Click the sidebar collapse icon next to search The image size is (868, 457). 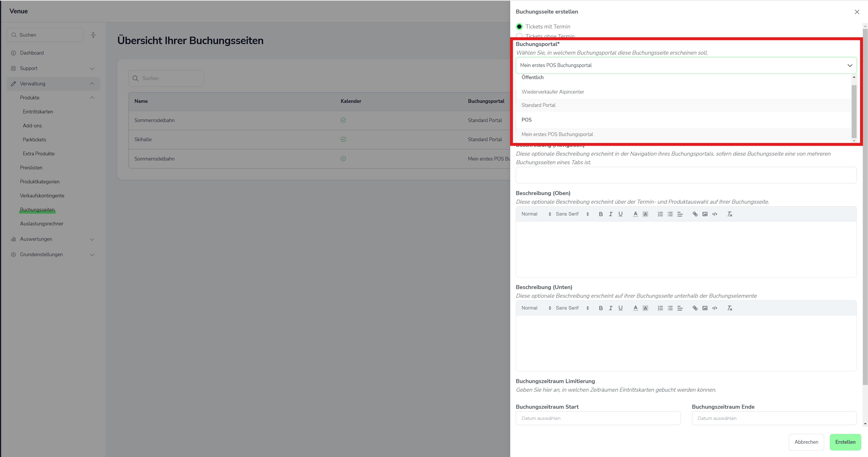pos(93,35)
